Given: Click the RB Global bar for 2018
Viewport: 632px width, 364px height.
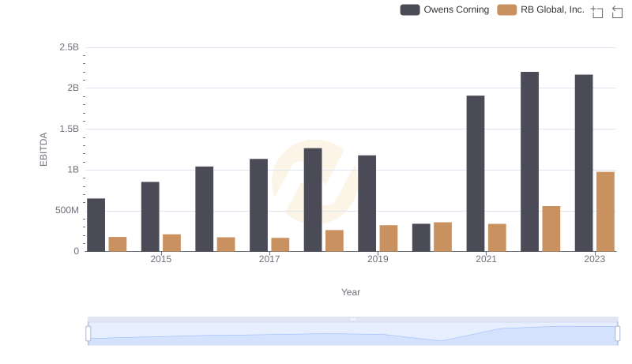Looking at the screenshot, I should tap(334, 241).
